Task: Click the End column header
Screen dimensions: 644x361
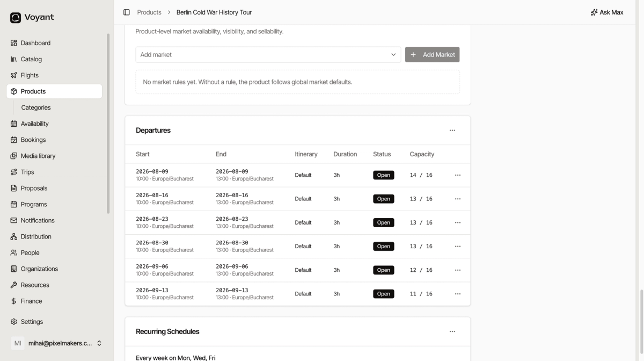Action: pyautogui.click(x=221, y=154)
